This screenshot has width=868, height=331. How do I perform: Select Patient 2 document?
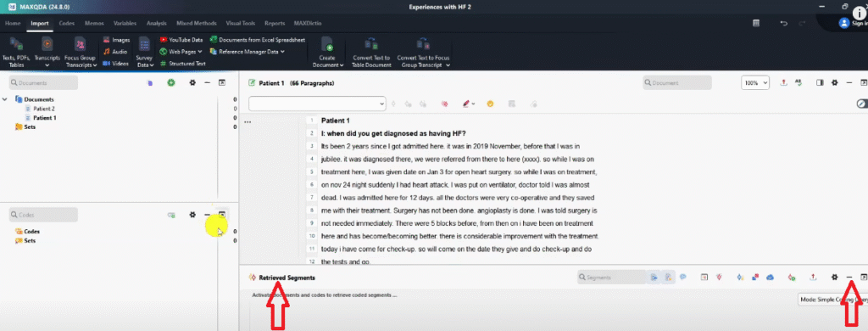(x=44, y=109)
